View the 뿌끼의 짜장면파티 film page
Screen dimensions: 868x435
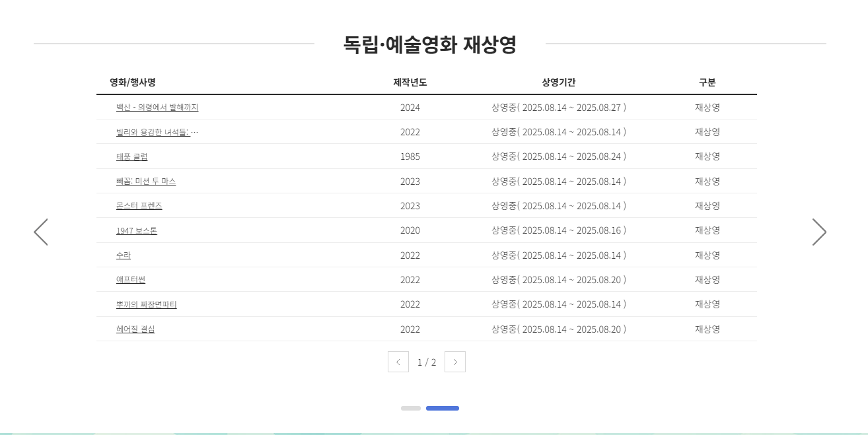(x=147, y=304)
